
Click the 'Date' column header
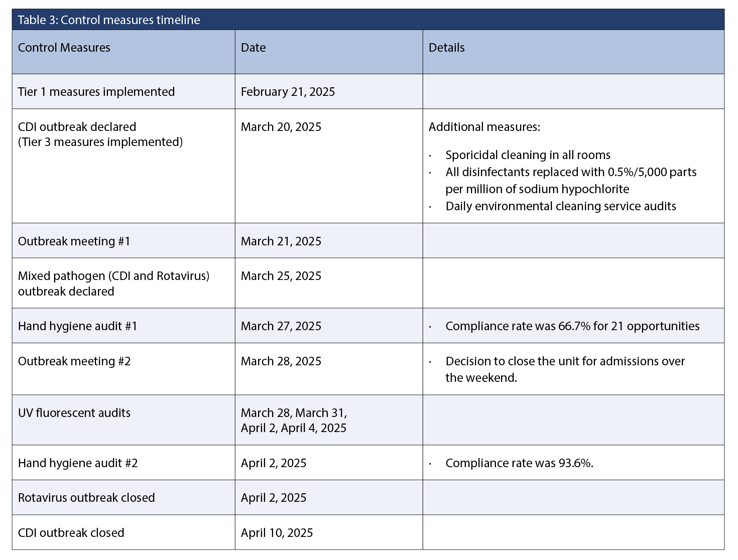[254, 48]
